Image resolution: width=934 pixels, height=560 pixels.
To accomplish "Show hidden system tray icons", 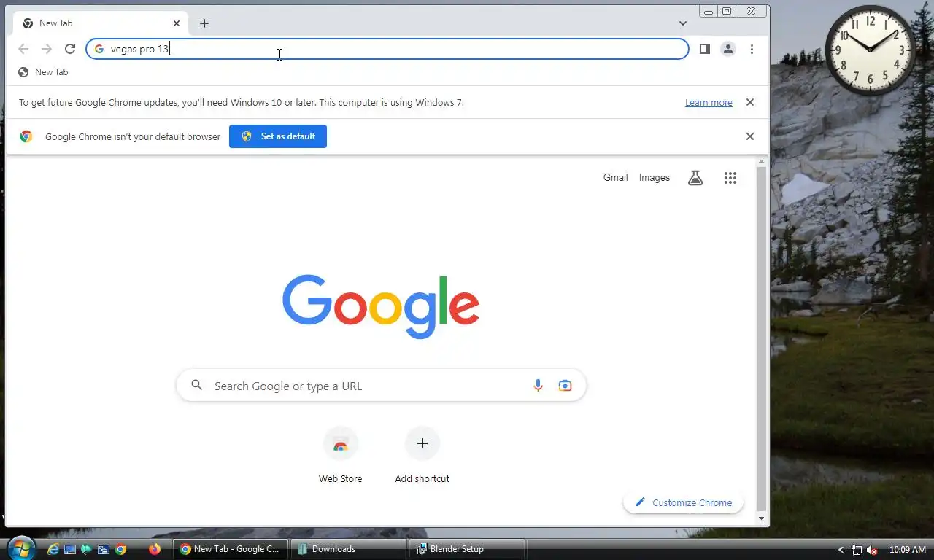I will [x=841, y=550].
